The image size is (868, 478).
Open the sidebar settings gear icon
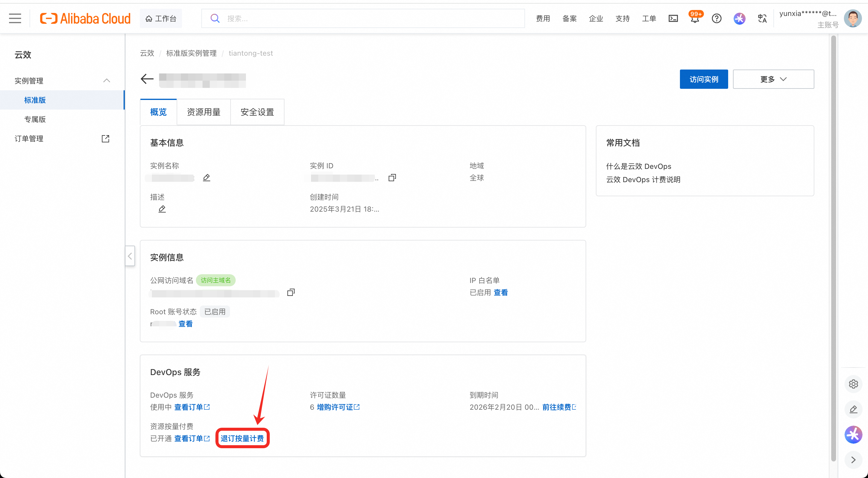coord(853,384)
